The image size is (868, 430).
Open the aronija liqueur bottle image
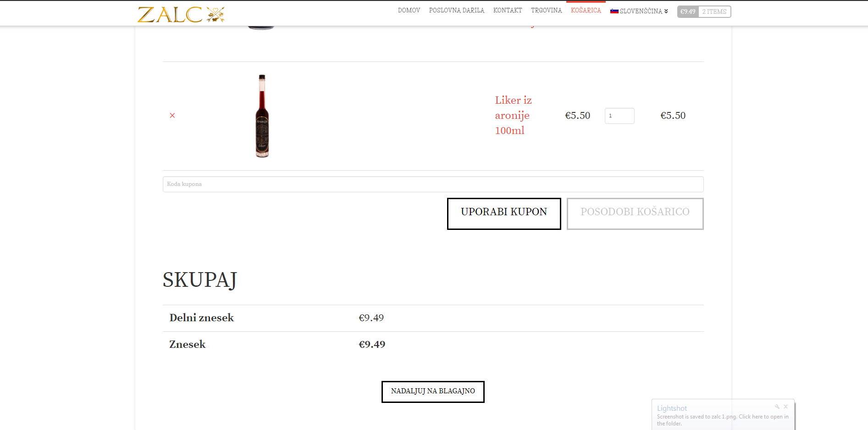click(262, 116)
